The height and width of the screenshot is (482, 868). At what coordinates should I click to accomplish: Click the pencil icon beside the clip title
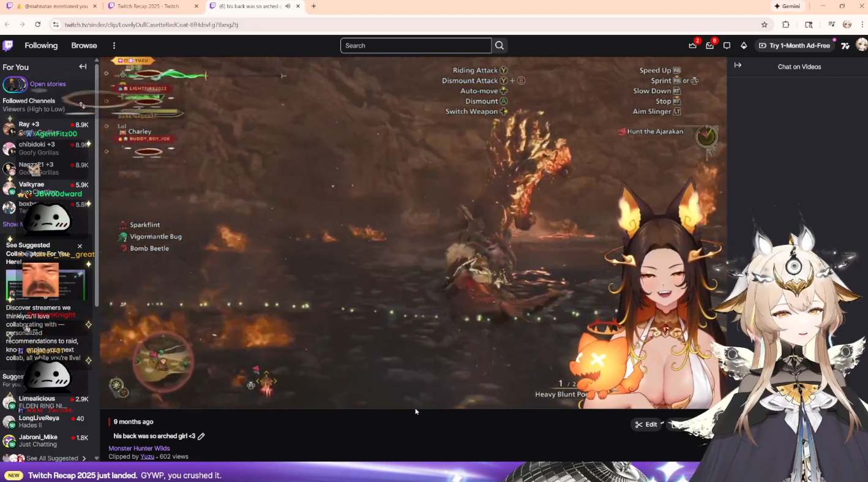click(x=201, y=436)
